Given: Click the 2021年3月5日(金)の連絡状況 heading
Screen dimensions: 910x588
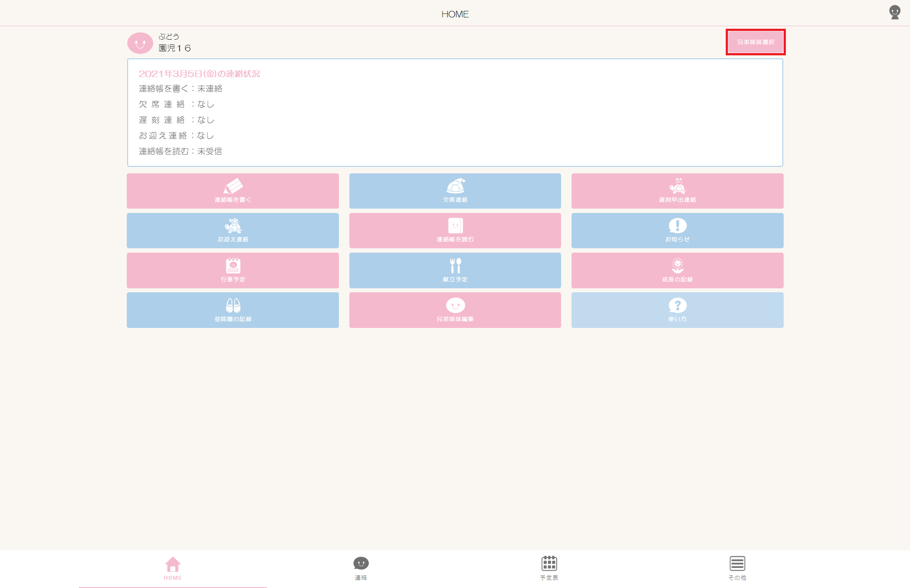Looking at the screenshot, I should (199, 74).
